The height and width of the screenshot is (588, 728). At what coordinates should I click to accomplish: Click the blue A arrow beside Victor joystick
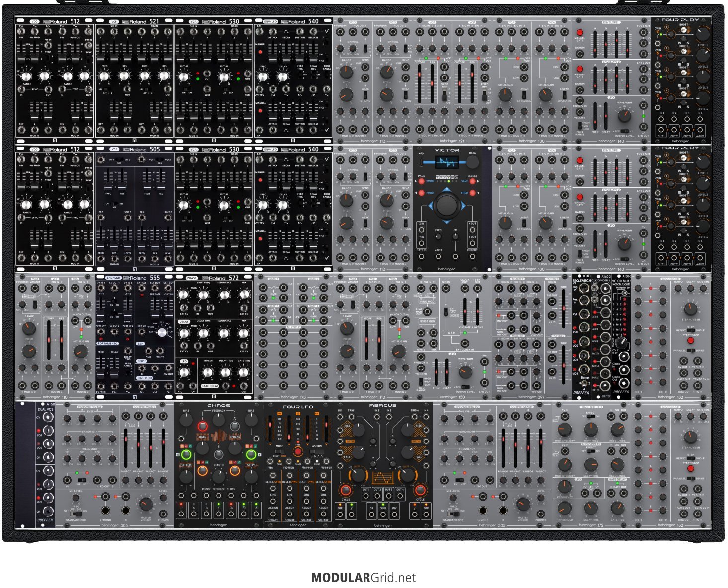click(x=431, y=205)
